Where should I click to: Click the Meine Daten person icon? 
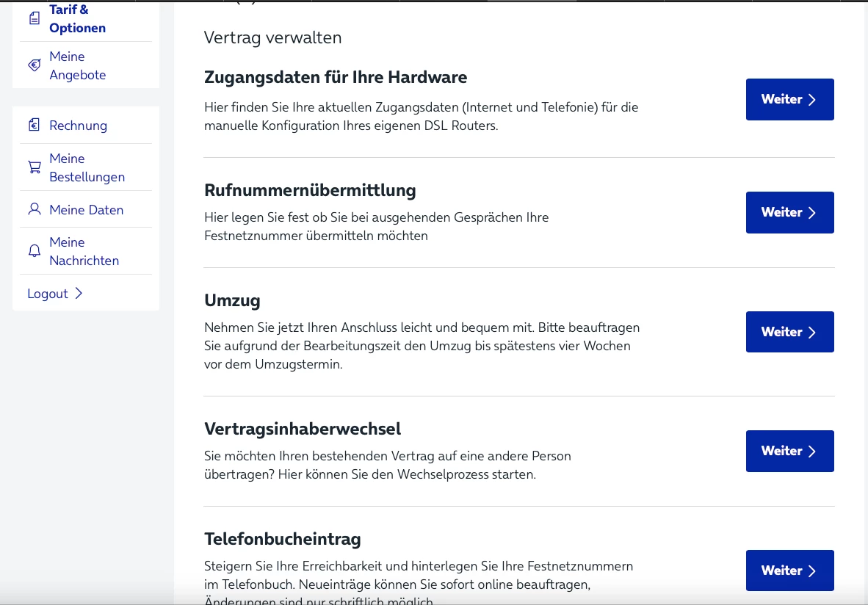pos(35,210)
